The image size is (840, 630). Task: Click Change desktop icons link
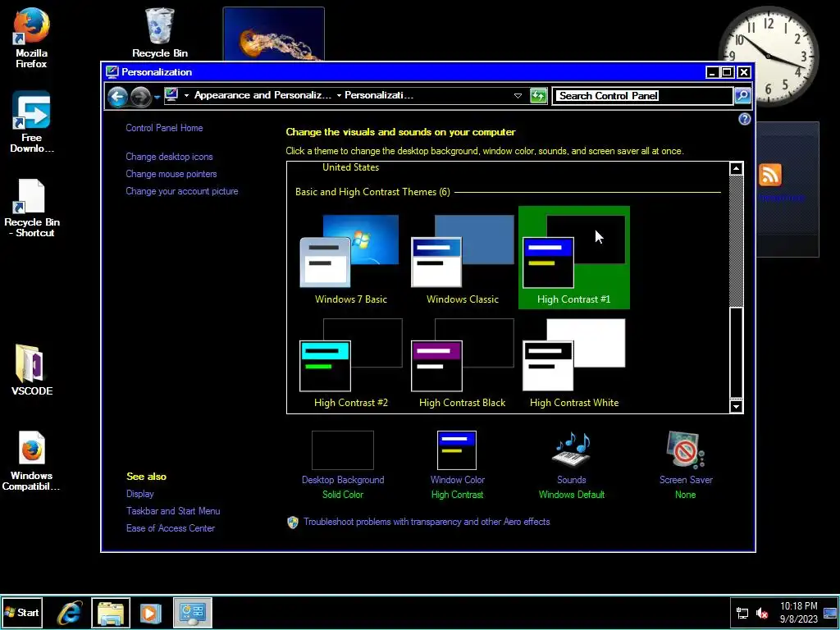(x=169, y=157)
